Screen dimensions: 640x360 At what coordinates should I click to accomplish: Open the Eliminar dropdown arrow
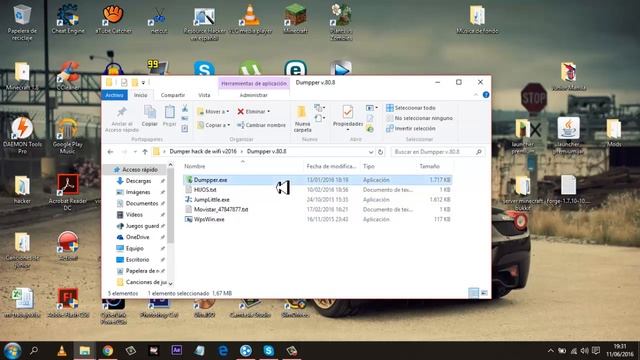coord(269,111)
